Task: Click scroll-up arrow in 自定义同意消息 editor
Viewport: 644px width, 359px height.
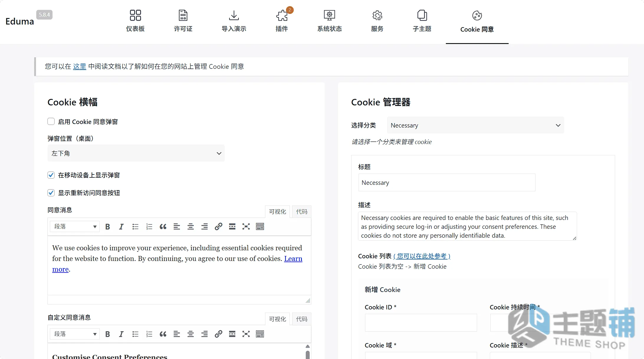Action: pyautogui.click(x=308, y=346)
